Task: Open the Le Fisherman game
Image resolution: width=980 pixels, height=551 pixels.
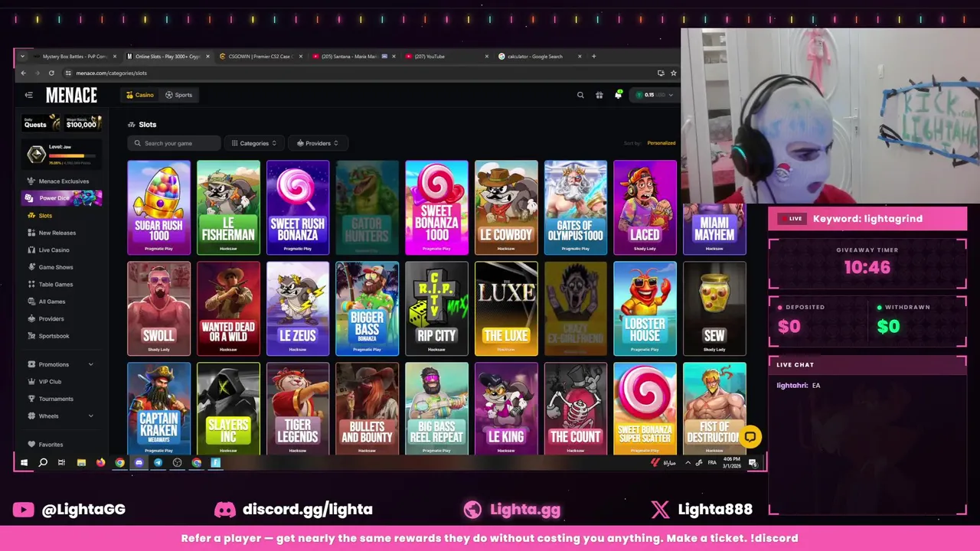Action: pos(228,207)
